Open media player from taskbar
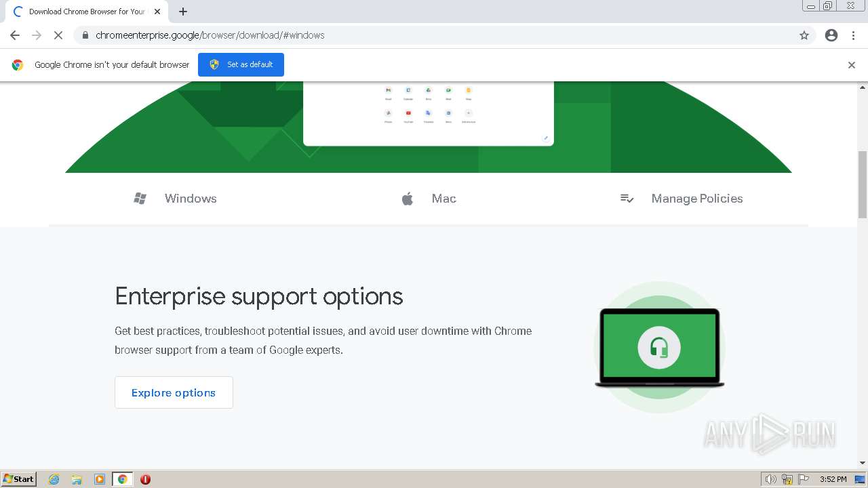The height and width of the screenshot is (488, 868). pyautogui.click(x=100, y=479)
